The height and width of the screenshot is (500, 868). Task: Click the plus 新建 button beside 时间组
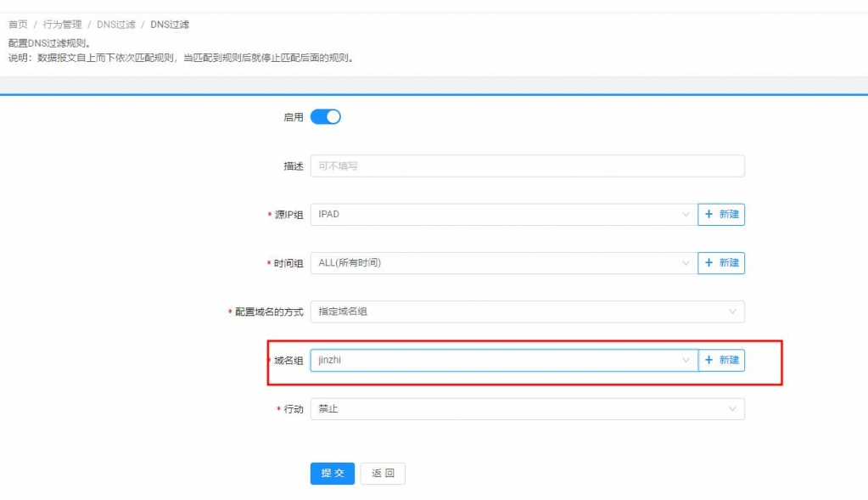pos(721,263)
